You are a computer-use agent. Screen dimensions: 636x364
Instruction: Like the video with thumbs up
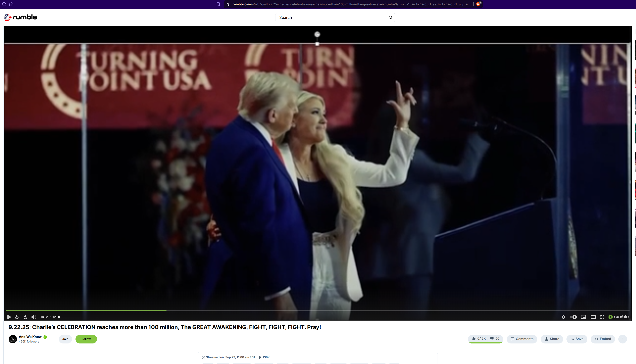478,339
